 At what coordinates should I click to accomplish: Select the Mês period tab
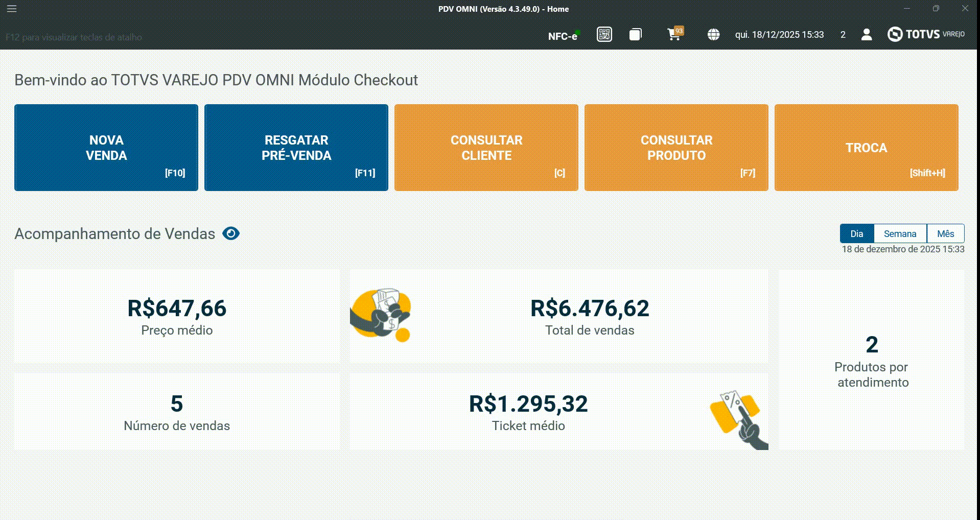945,233
